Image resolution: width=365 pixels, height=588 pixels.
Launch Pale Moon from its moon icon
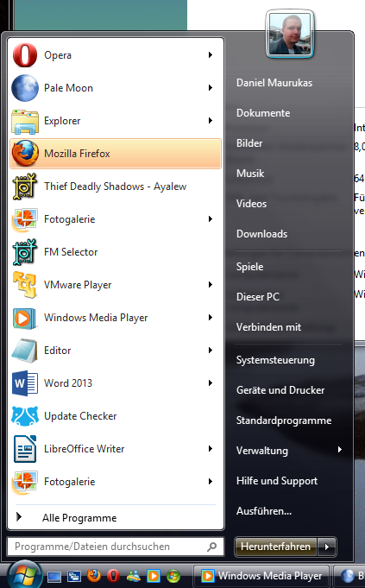pos(25,88)
